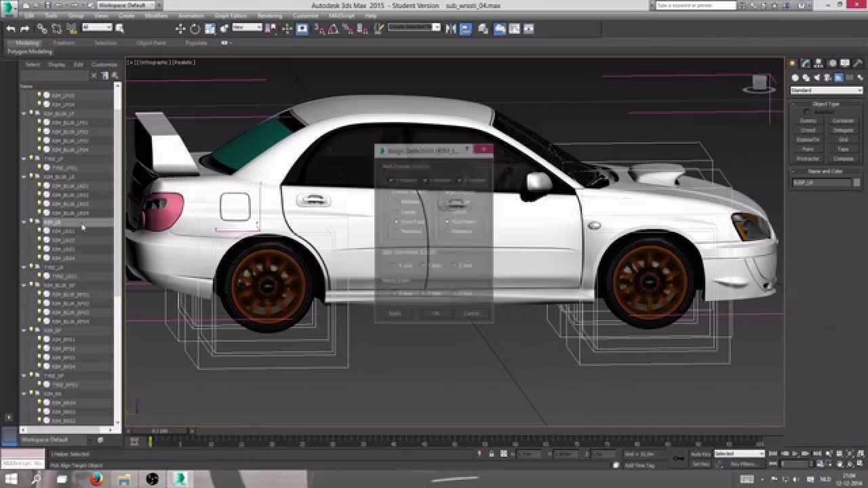Click the Undo arrow in main toolbar
This screenshot has height=488, width=868.
10,28
